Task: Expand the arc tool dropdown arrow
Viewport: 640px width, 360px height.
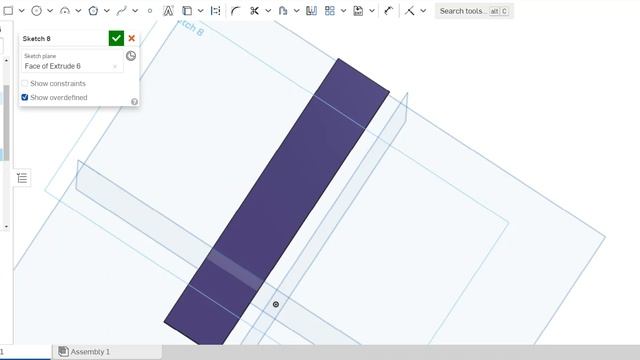Action: coord(78,11)
